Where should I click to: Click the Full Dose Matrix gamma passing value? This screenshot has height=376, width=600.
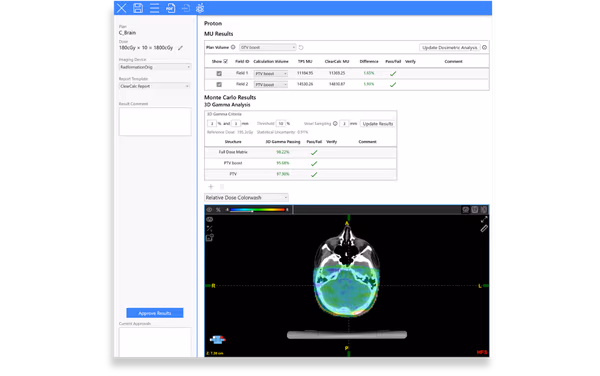click(283, 152)
